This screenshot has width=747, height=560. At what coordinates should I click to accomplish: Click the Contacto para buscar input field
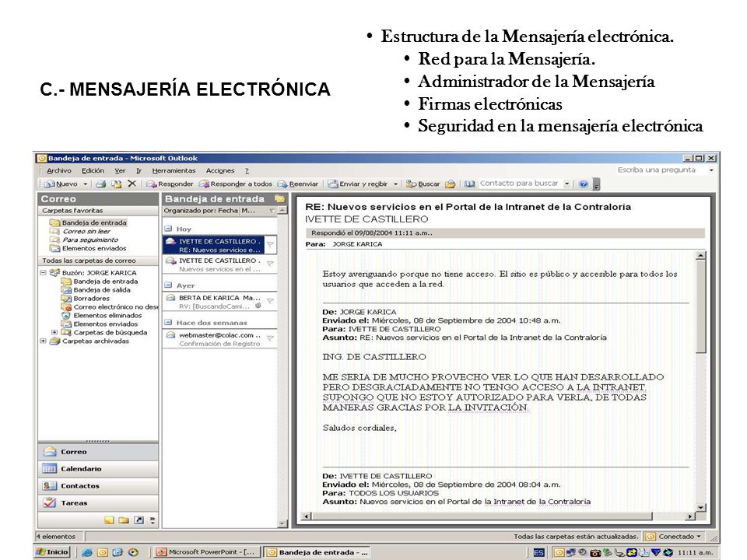pyautogui.click(x=521, y=184)
